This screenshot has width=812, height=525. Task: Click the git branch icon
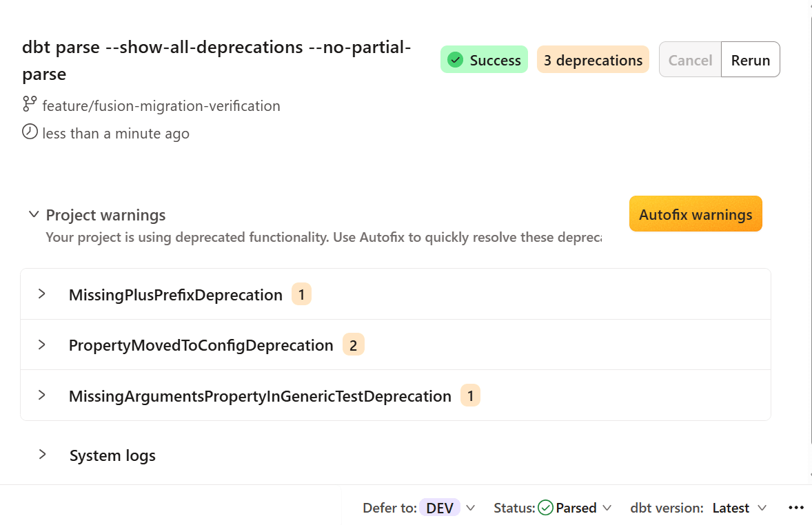[x=30, y=104]
